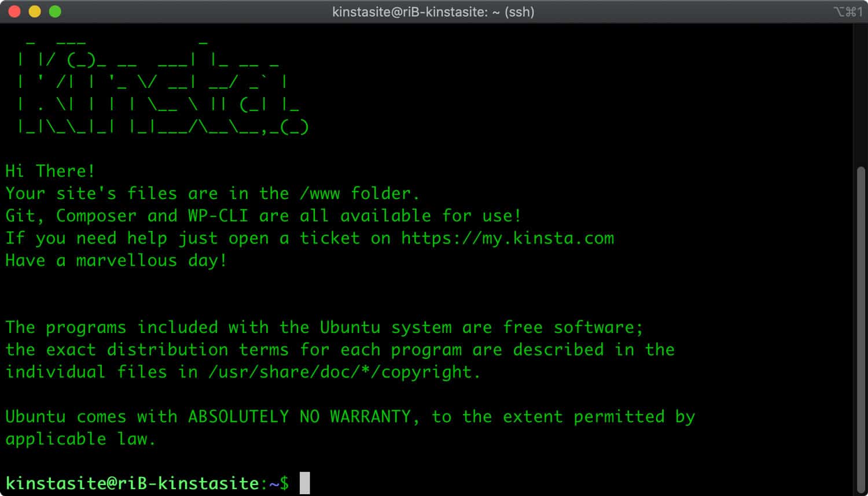The image size is (868, 496).
Task: Click the dollar sign prompt symbol
Action: pos(286,483)
